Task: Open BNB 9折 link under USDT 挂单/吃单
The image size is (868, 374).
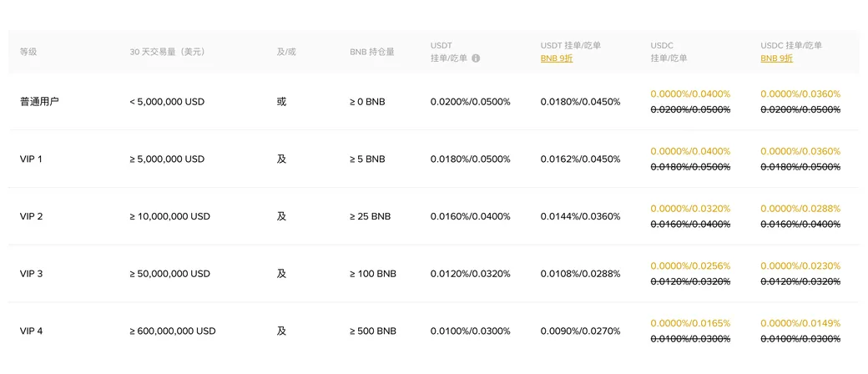Action: (x=557, y=58)
